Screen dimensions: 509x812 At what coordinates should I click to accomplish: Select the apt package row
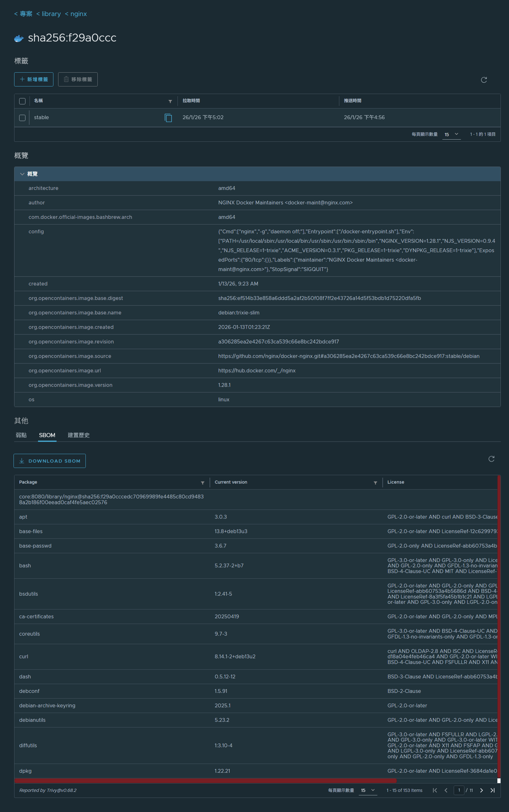pyautogui.click(x=256, y=516)
